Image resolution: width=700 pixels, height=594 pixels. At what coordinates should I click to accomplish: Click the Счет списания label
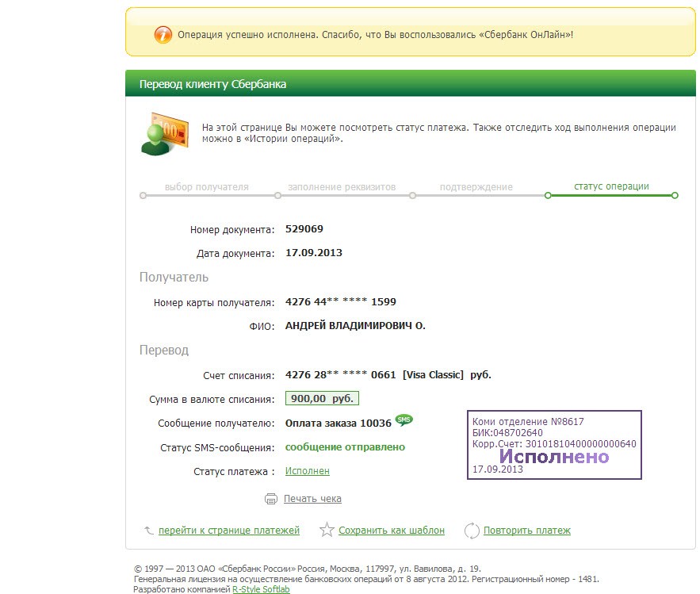coord(239,376)
